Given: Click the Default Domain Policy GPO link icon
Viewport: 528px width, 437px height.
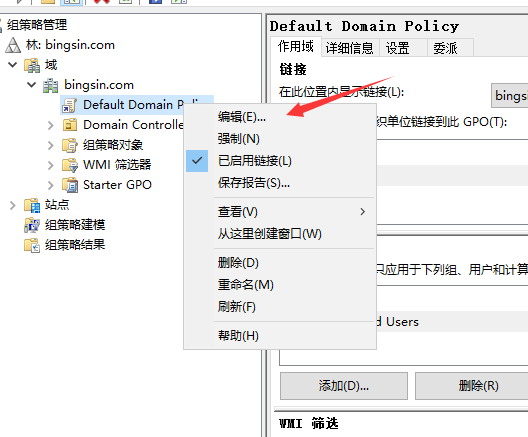Looking at the screenshot, I should point(70,105).
